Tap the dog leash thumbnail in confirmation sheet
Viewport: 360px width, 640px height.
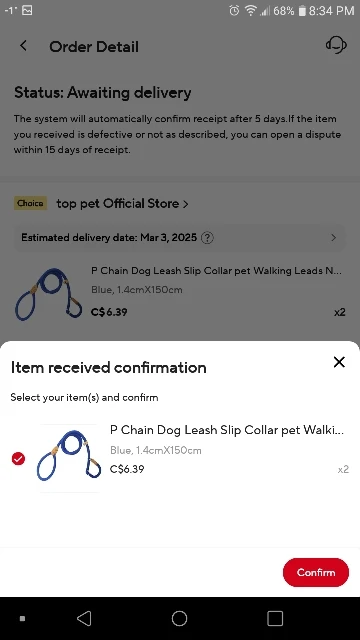click(x=69, y=458)
